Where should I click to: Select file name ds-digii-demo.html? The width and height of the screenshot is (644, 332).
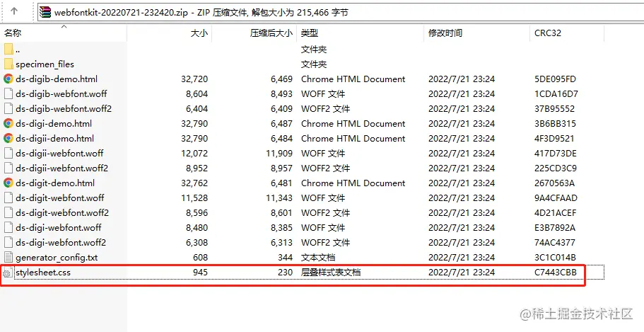point(54,138)
